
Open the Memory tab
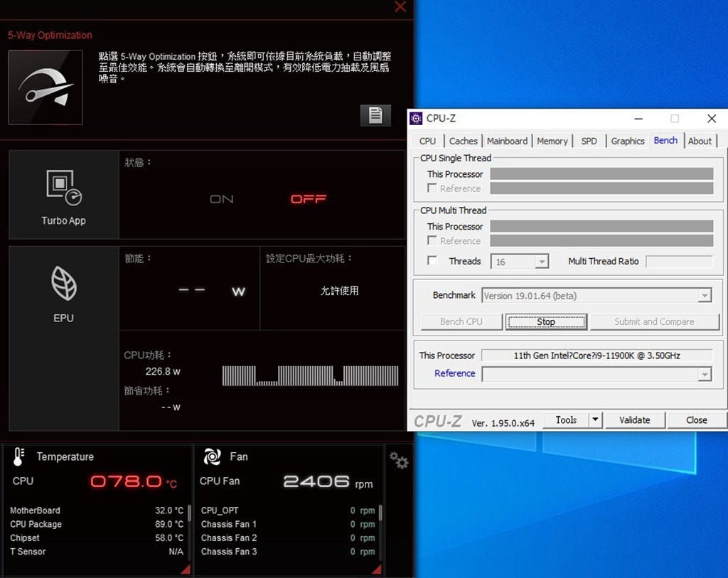point(552,141)
